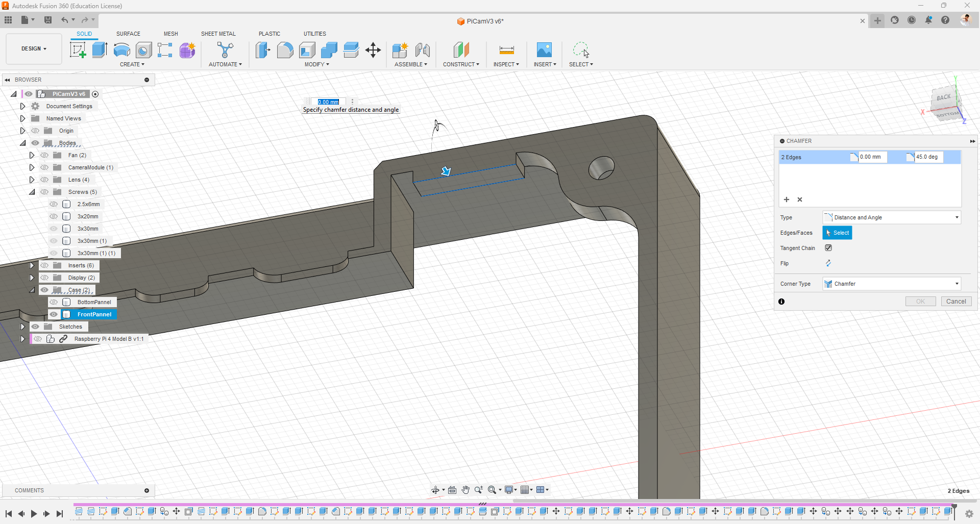
Task: Open the Automate tool icon
Action: point(225,50)
